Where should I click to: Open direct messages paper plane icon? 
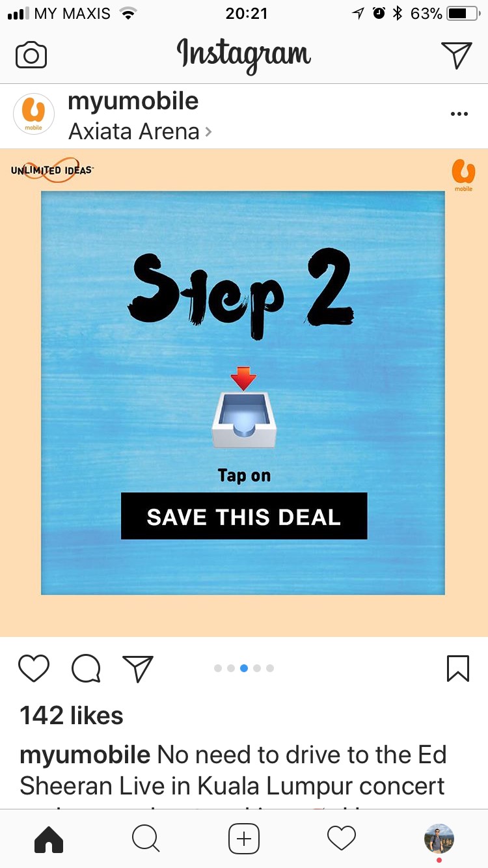(456, 55)
